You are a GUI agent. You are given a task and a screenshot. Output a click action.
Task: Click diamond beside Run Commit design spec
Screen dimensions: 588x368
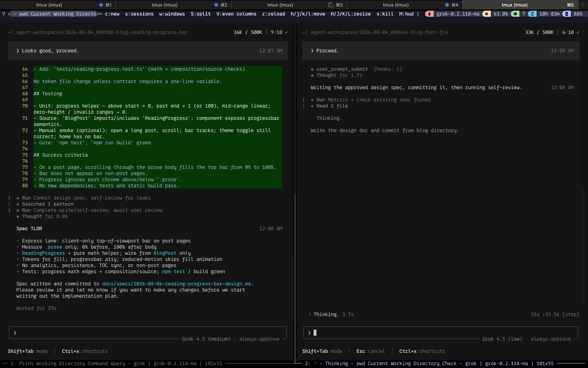click(18, 198)
